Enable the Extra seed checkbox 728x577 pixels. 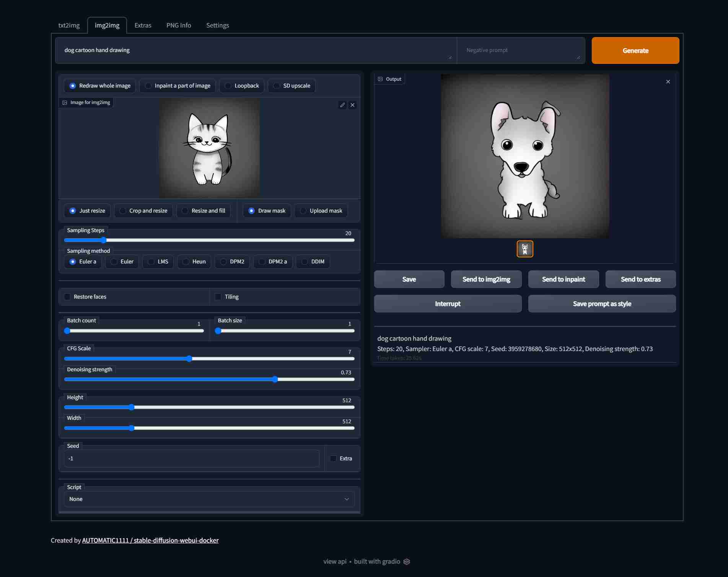pos(332,458)
